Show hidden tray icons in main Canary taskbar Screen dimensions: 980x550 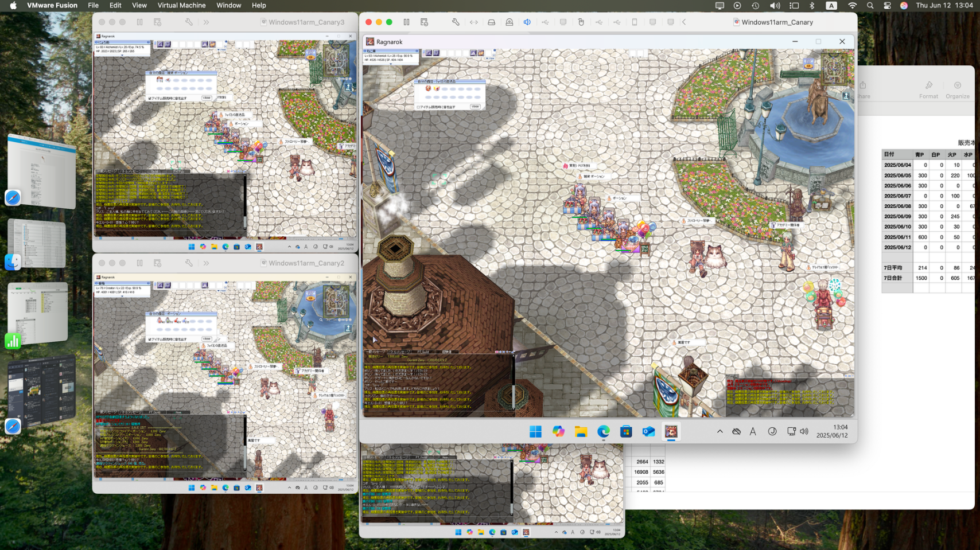tap(720, 431)
